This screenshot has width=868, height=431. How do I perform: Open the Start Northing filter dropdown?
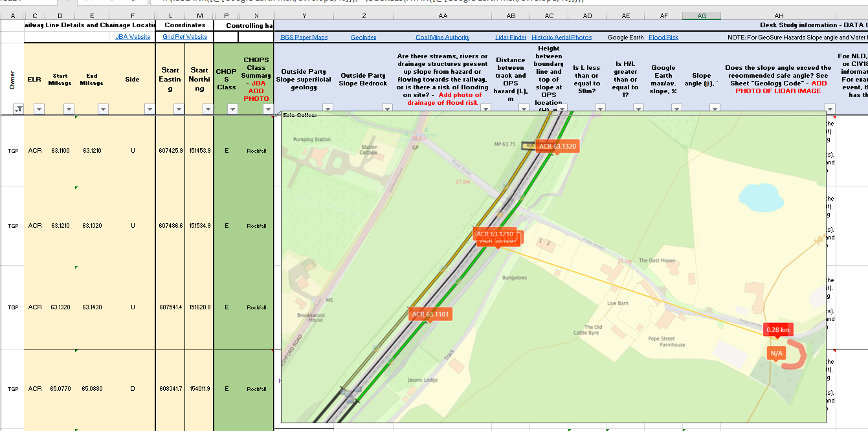coord(207,109)
